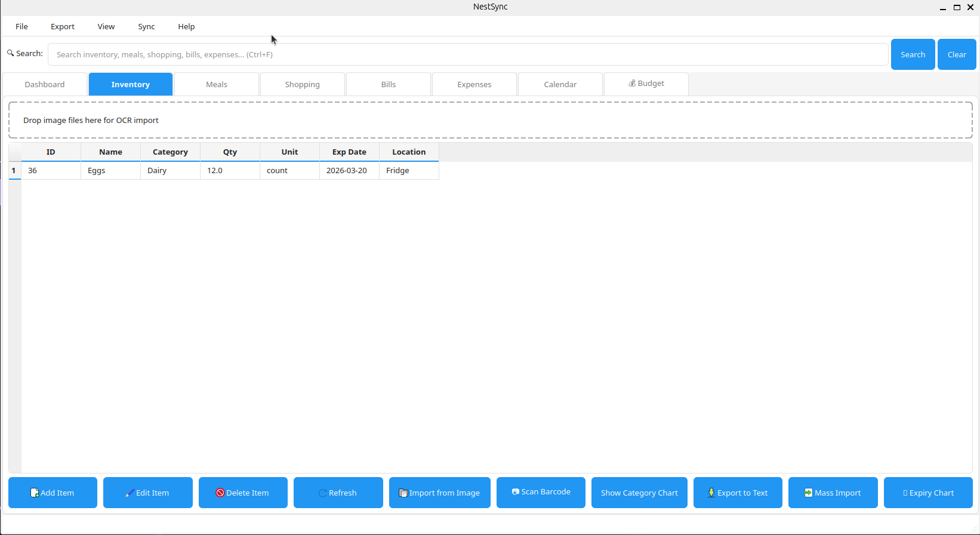The width and height of the screenshot is (980, 535).
Task: Select row header number 1
Action: point(15,170)
